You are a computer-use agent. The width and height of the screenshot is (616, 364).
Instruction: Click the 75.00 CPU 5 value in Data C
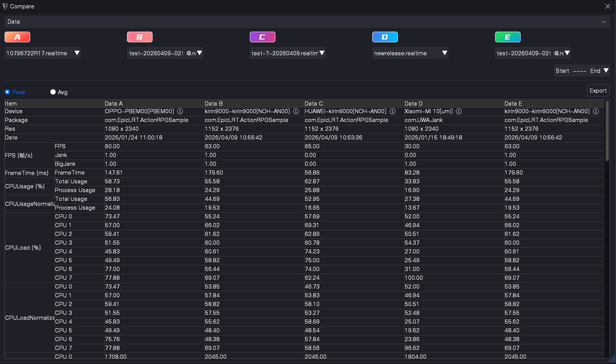(312, 260)
